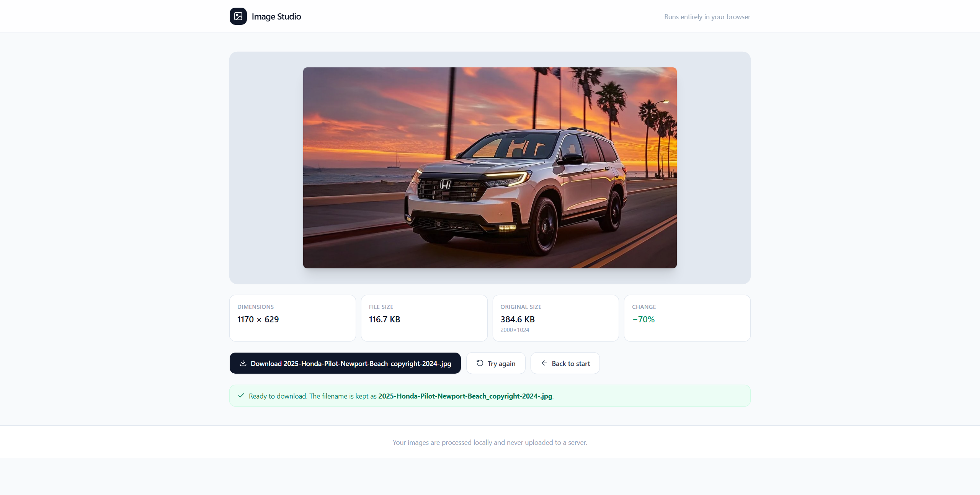Click the footer note about local processing
Image resolution: width=980 pixels, height=495 pixels.
tap(490, 443)
